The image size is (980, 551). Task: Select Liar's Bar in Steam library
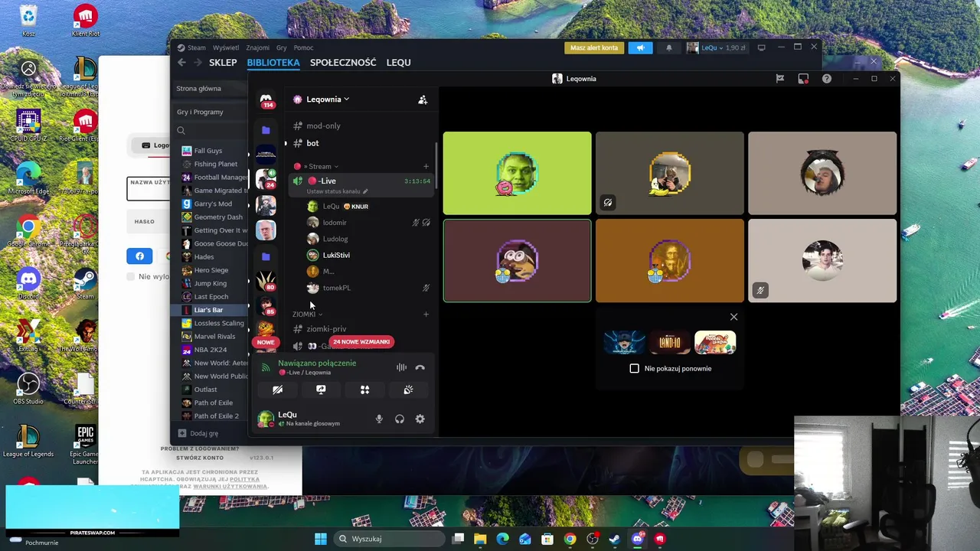pos(208,310)
